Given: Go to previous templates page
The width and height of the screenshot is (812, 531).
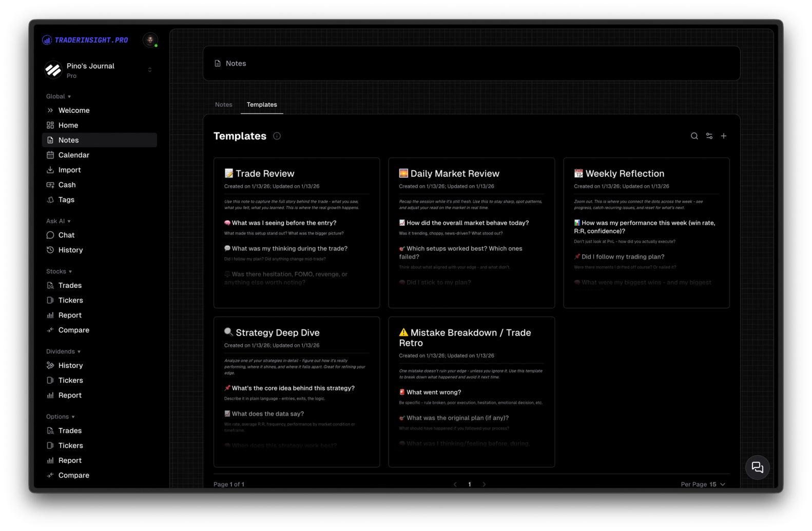Looking at the screenshot, I should tap(455, 484).
